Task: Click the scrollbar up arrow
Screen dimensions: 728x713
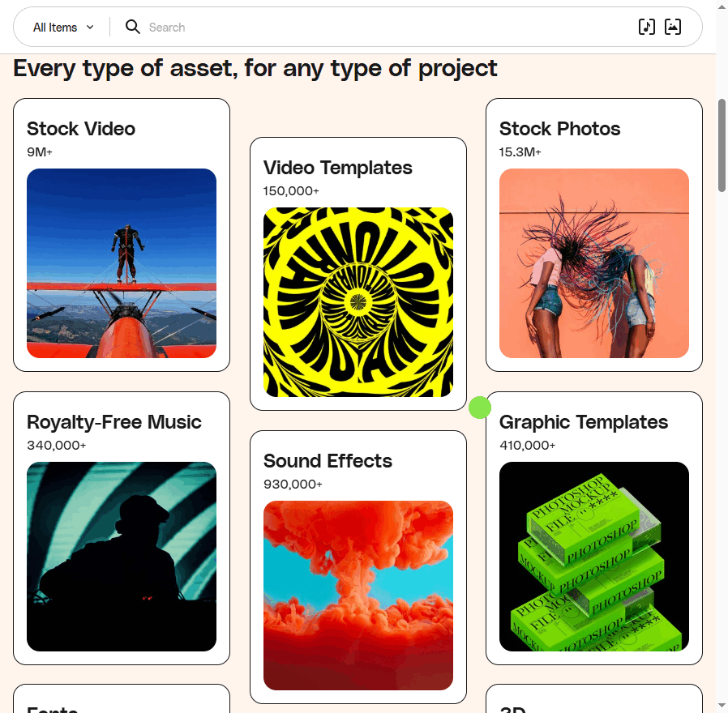Action: pos(722,6)
